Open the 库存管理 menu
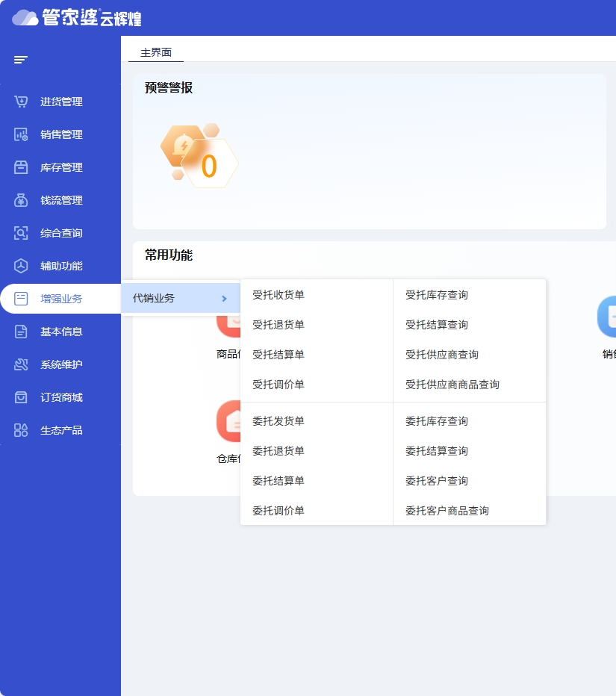The height and width of the screenshot is (696, 616). tap(60, 167)
